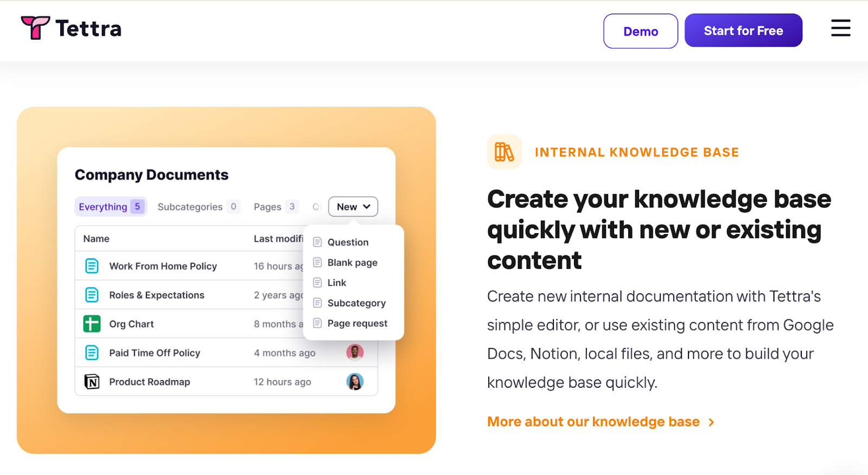Viewport: 868px width, 475px height.
Task: Click the avatar in Product Roadmap row
Action: tap(355, 382)
